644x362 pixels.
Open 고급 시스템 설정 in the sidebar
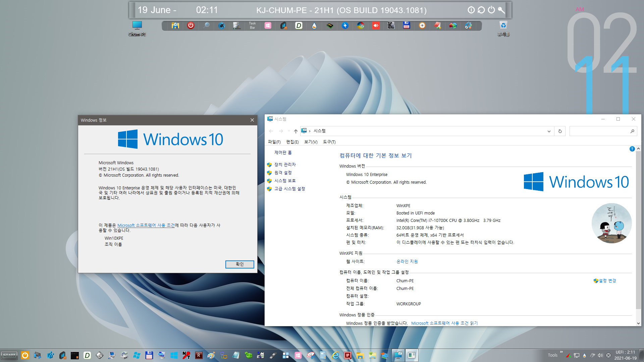[x=290, y=189]
